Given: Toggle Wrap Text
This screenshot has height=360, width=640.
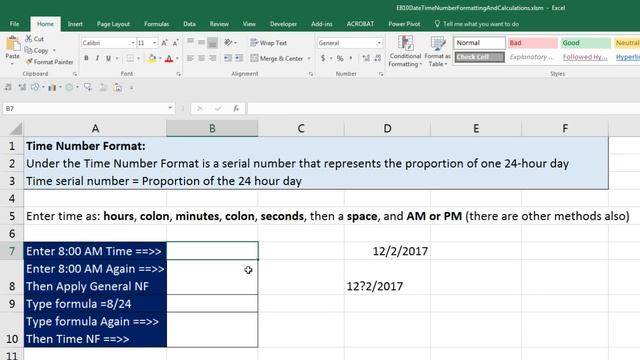Looking at the screenshot, I should pyautogui.click(x=269, y=43).
